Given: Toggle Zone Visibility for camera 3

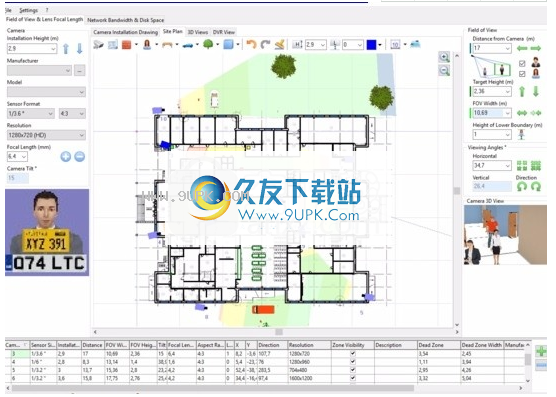Looking at the screenshot, I should pyautogui.click(x=352, y=353).
